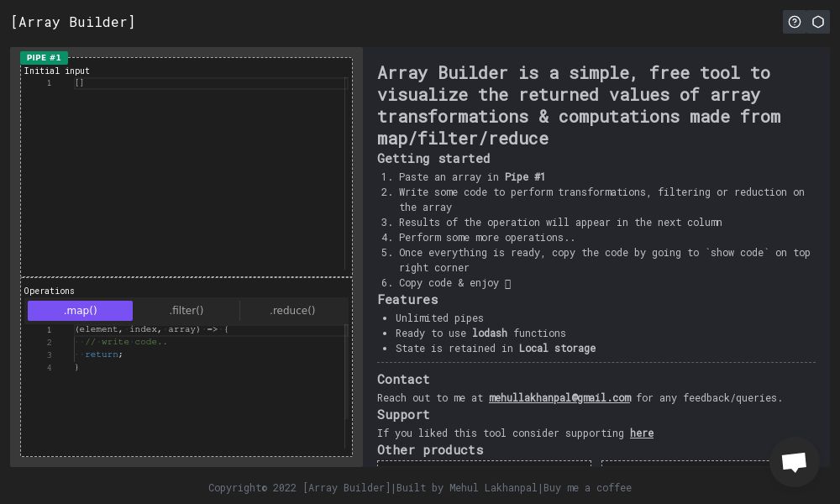Open the 'here' support link
Image resolution: width=840 pixels, height=504 pixels.
pos(642,433)
